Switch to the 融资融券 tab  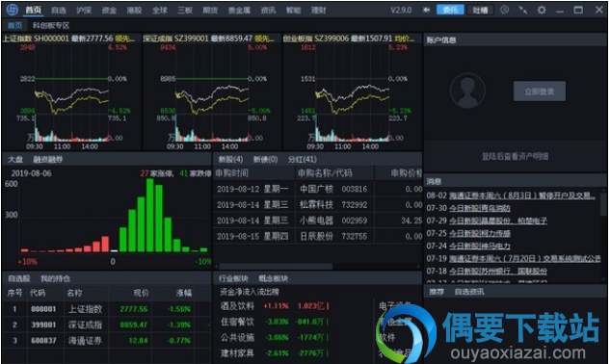tap(48, 159)
